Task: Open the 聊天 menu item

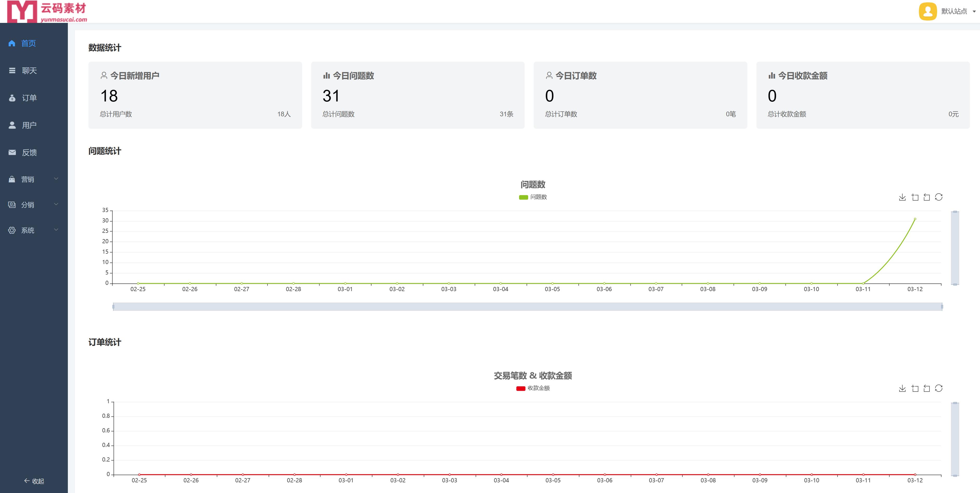Action: tap(29, 71)
